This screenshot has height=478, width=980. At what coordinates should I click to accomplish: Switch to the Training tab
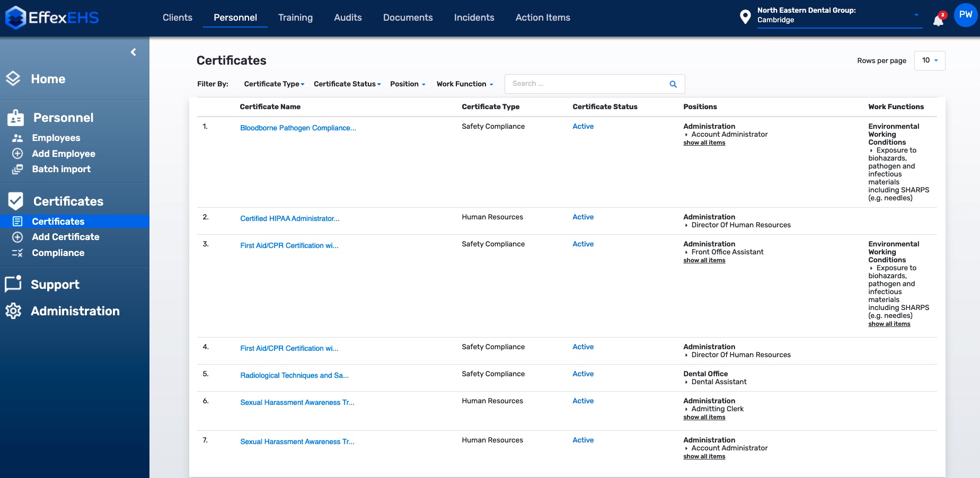click(x=295, y=17)
